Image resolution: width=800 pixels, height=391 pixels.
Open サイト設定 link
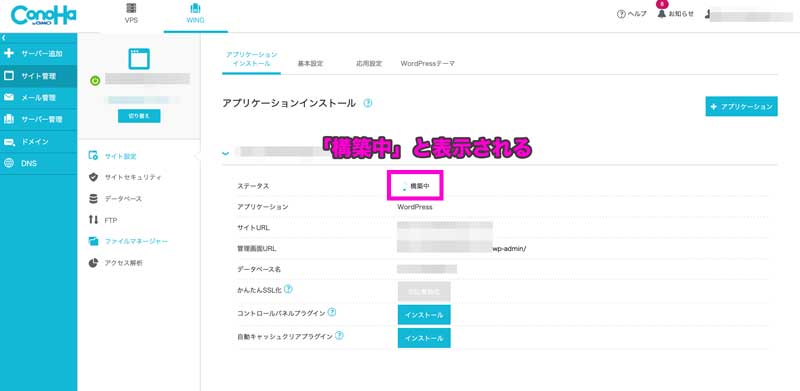(120, 156)
